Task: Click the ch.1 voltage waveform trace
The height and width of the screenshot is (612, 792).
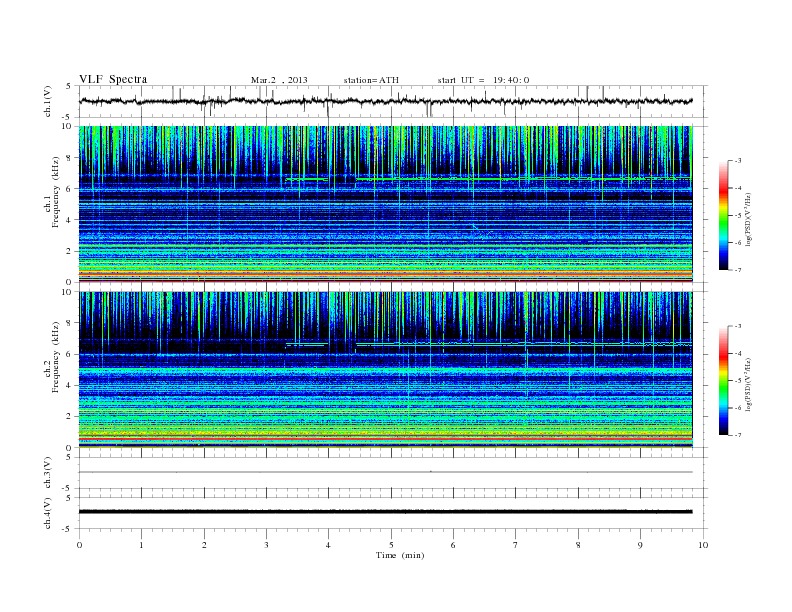Action: (385, 101)
